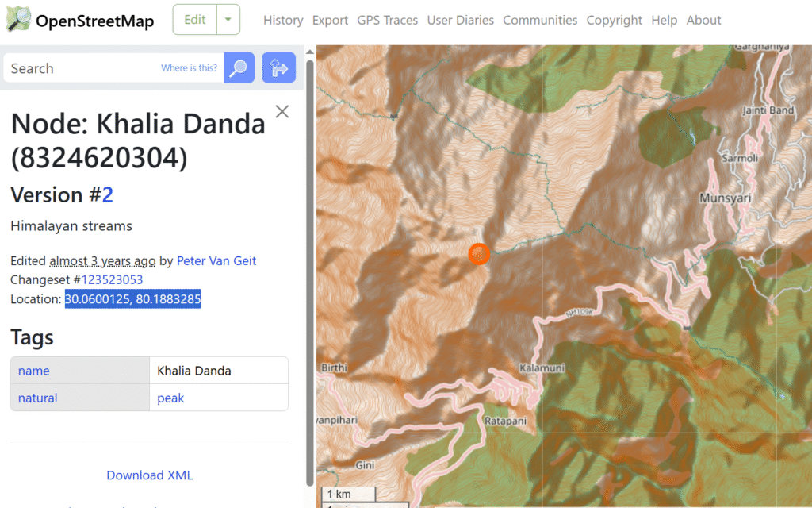Open the 'natural' tag key link
This screenshot has height=508, width=812.
point(38,398)
